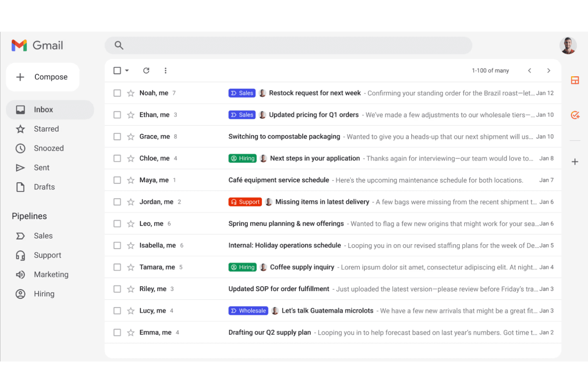The width and height of the screenshot is (588, 392).
Task: Select Maya's email with its checkbox
Action: [117, 180]
